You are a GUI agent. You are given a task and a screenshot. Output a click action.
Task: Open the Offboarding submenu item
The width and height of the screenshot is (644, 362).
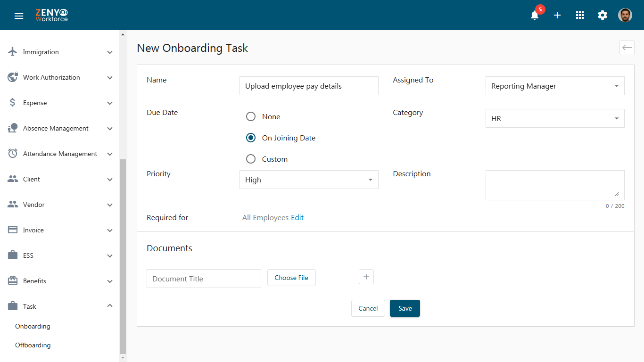click(33, 345)
